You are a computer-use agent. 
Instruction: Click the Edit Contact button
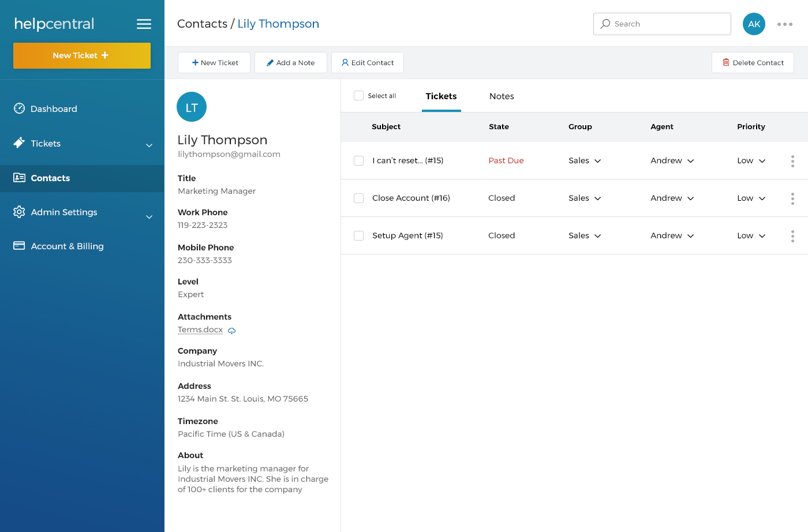tap(368, 63)
